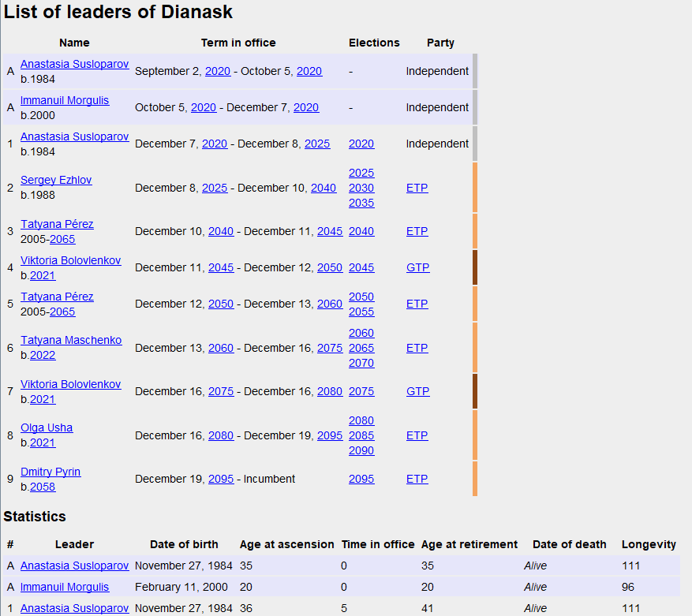This screenshot has height=616, width=692.
Task: Click orange ETP color bar for Sergey Ezhlov
Action: pyautogui.click(x=475, y=188)
